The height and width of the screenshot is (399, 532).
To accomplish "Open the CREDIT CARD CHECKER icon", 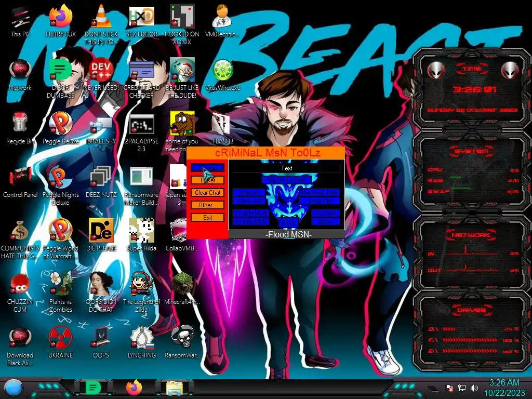I will (141, 79).
